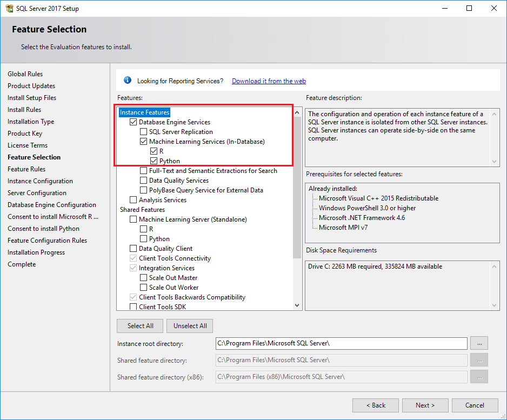Screen dimensions: 507x420
Task: Select the Install Setup Files step
Action: coord(32,98)
